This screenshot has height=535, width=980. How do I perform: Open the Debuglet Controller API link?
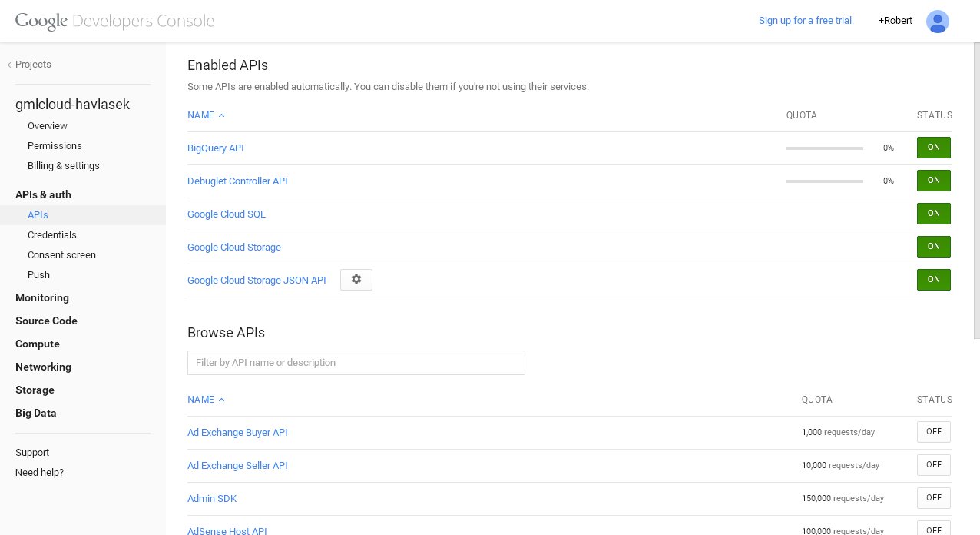pos(237,181)
